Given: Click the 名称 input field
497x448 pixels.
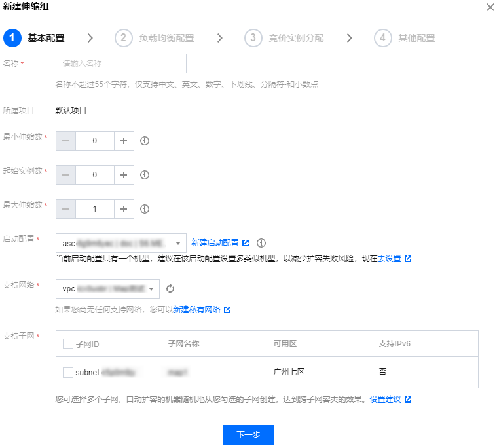Looking at the screenshot, I should (121, 64).
